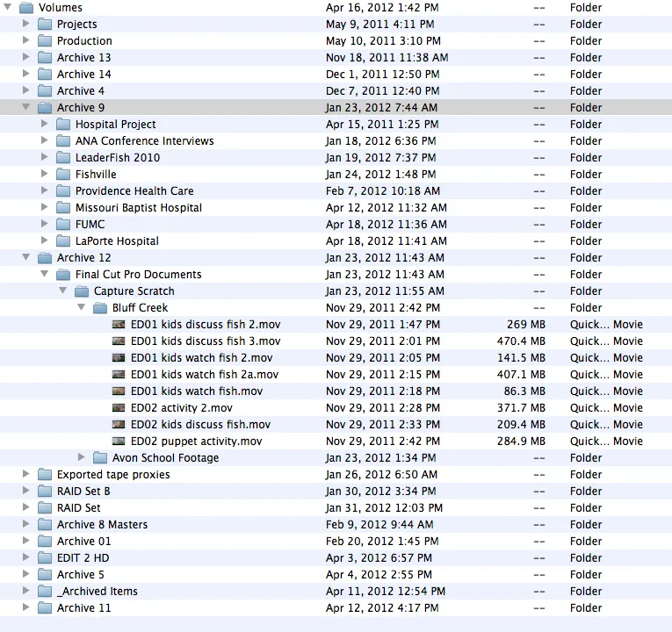Expand the Archive 8 Masters folder
The image size is (672, 632).
coord(25,525)
